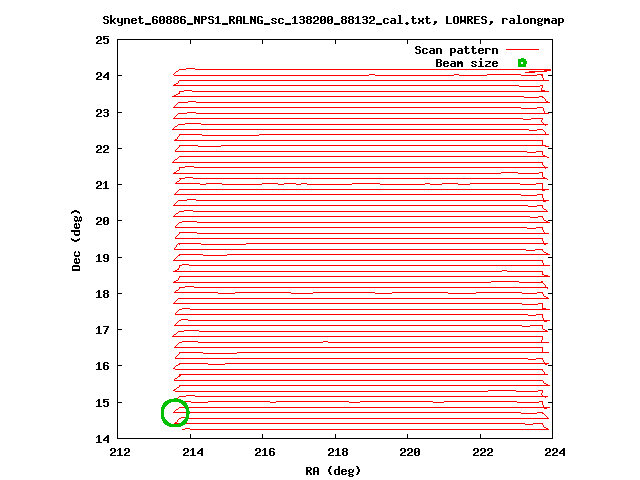Click the RA axis tick label 216
This screenshot has width=640, height=480.
[x=265, y=452]
